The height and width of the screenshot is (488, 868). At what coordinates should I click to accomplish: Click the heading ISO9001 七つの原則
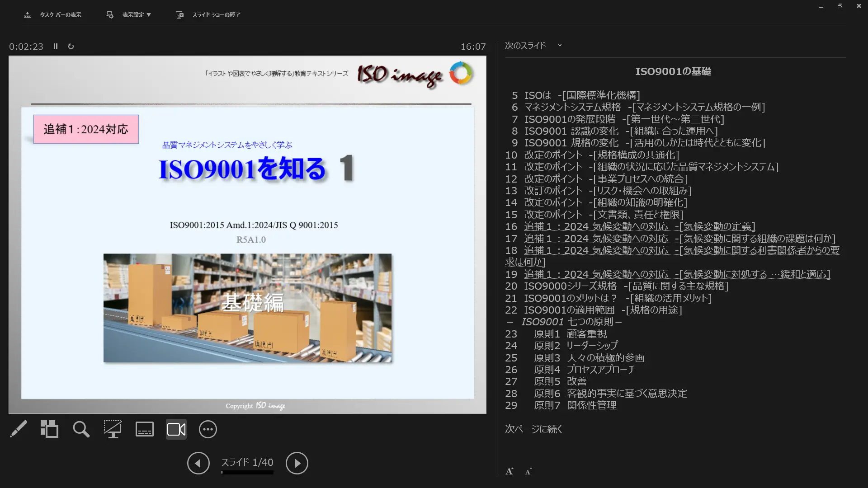[x=564, y=322]
